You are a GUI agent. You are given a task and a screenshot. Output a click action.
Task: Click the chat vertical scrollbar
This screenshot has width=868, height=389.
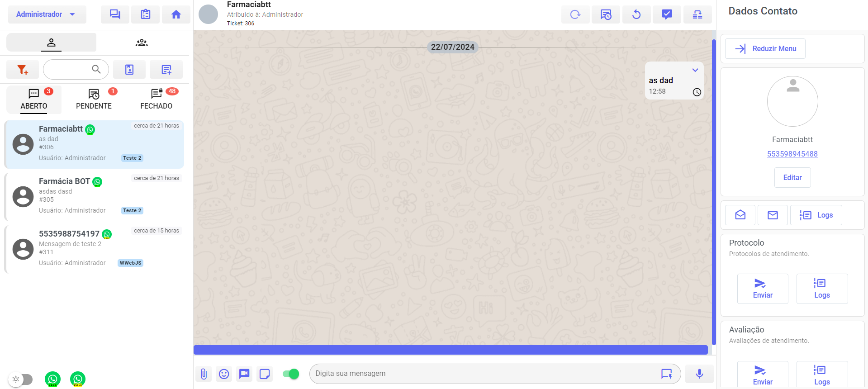point(714,190)
